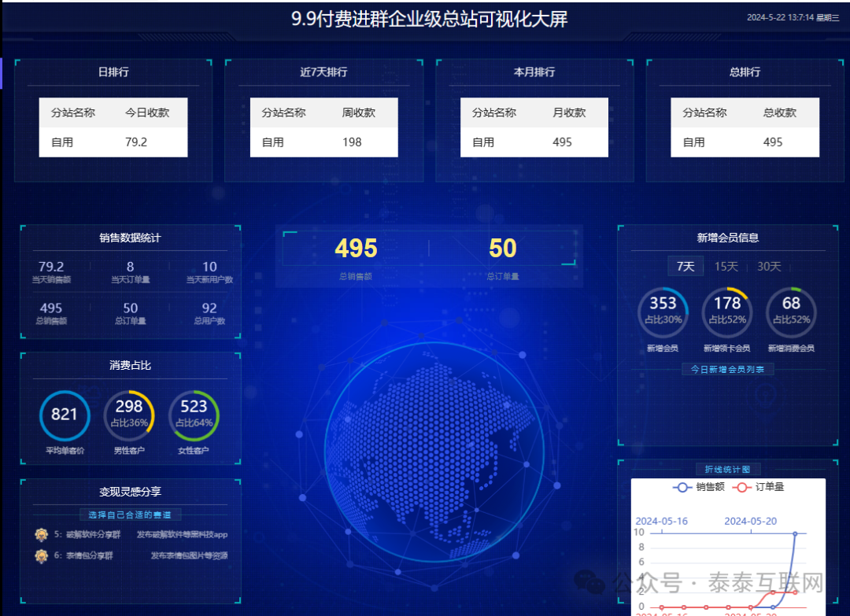Click the yellow 男性客户 donut chart
850x616 pixels.
point(129,415)
